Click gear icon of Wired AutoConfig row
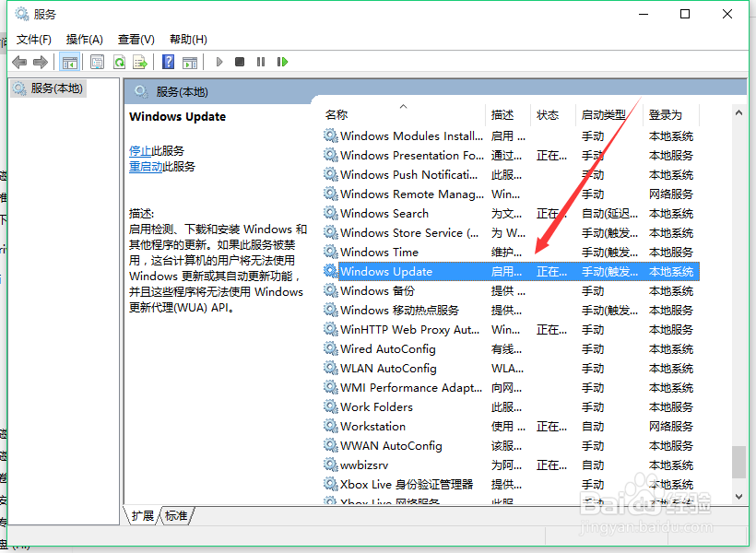 (x=330, y=348)
